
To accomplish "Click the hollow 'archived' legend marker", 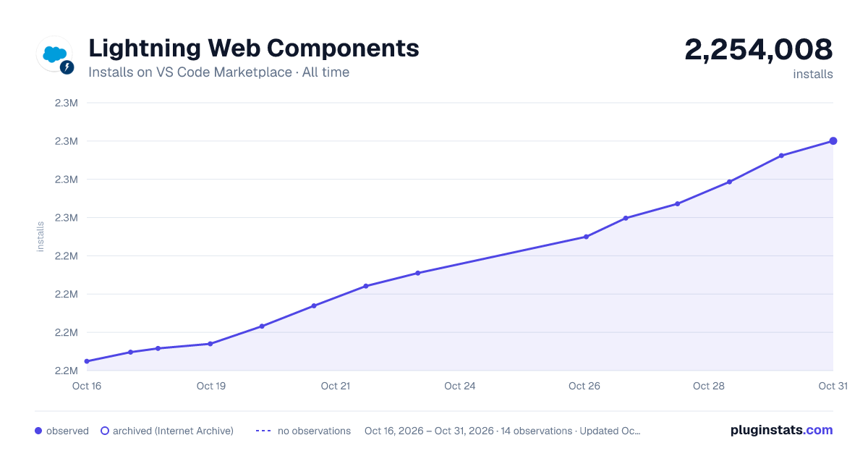I will (105, 431).
